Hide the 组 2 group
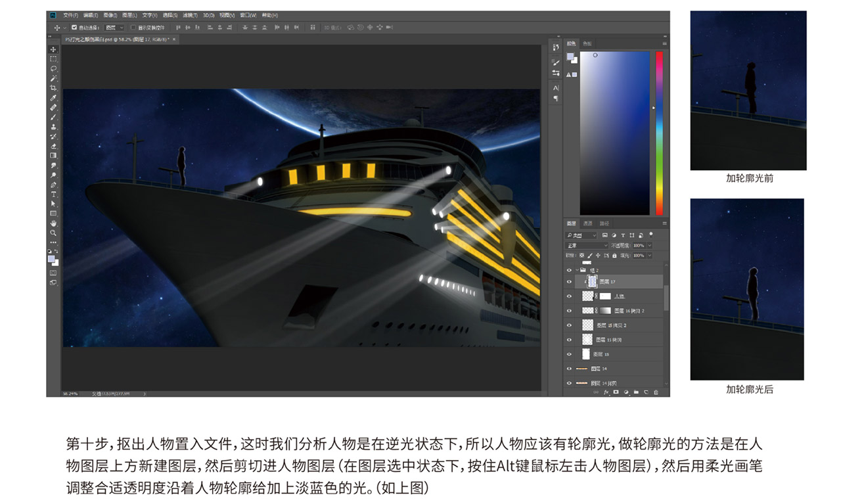The image size is (841, 504). tap(569, 270)
